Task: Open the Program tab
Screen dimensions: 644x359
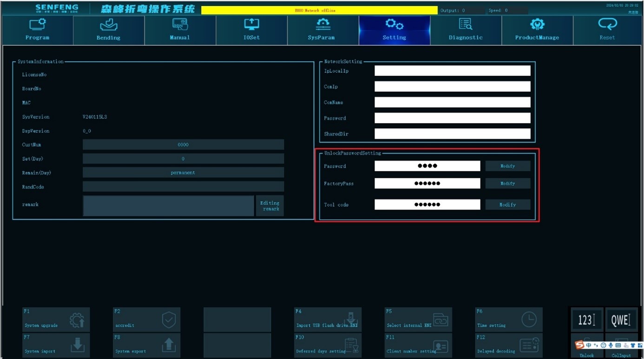Action: tap(38, 30)
